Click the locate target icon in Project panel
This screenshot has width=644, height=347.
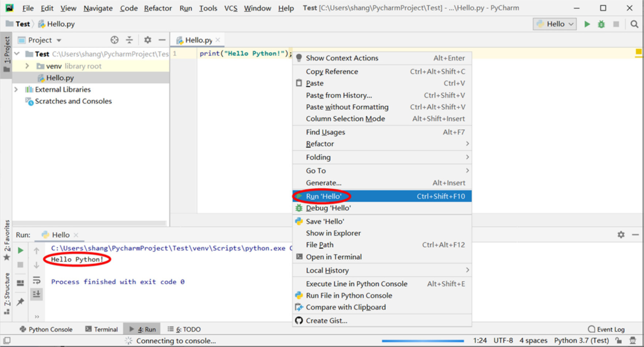click(114, 40)
